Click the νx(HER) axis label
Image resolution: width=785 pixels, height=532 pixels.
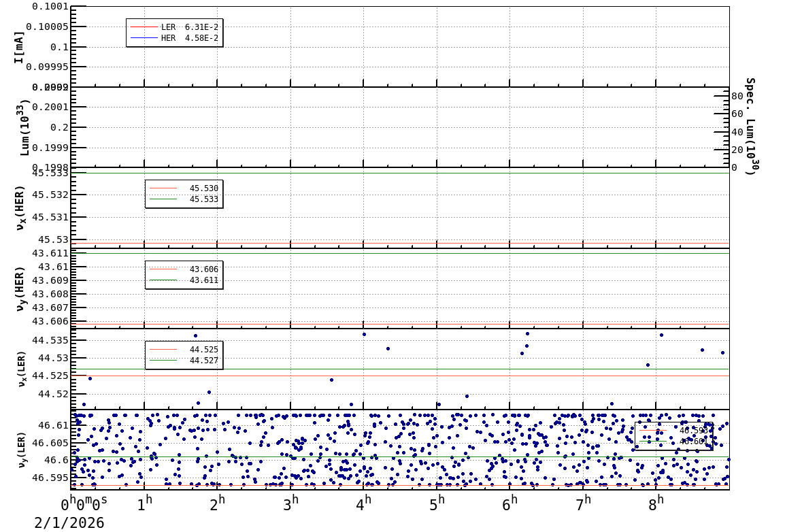[20, 207]
